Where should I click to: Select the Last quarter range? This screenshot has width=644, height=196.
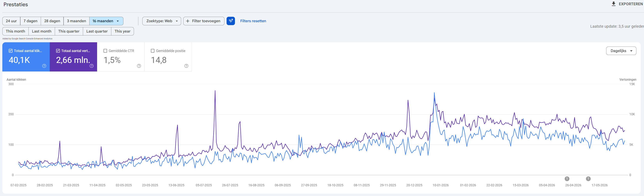point(97,31)
